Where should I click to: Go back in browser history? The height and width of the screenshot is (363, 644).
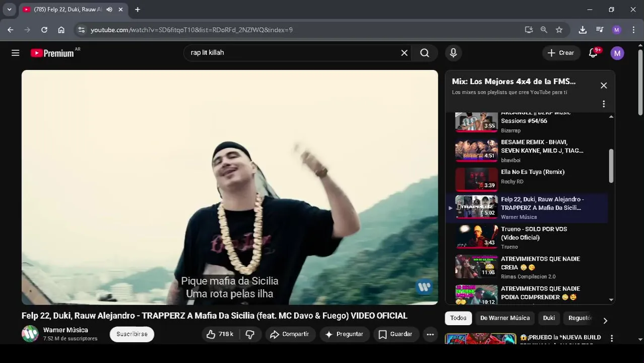pos(10,30)
